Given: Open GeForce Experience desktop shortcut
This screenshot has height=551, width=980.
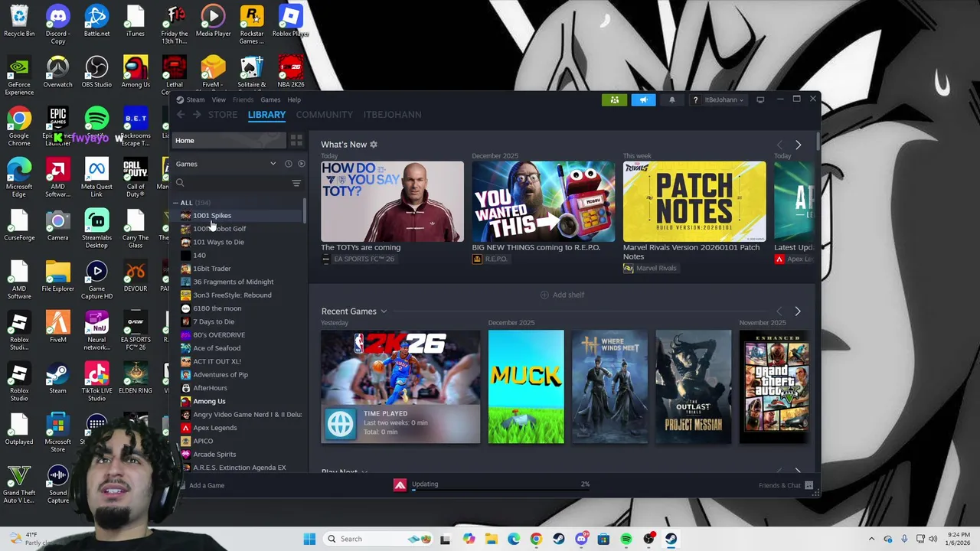Looking at the screenshot, I should (19, 76).
